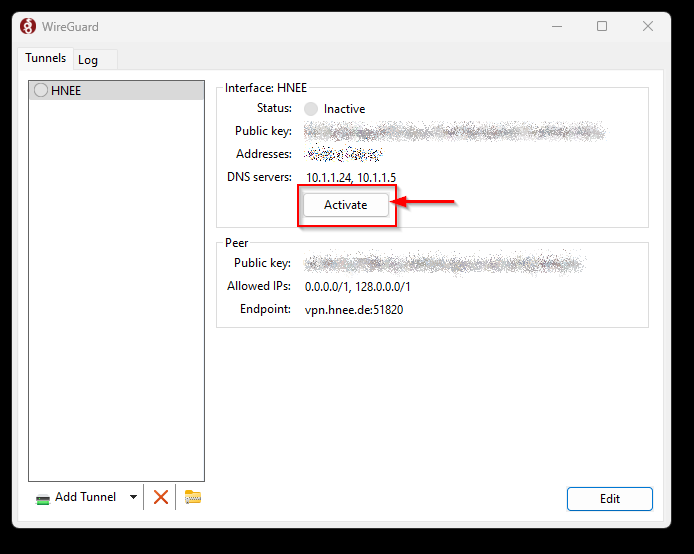Close the WireGuard window
The width and height of the screenshot is (694, 554).
(647, 27)
